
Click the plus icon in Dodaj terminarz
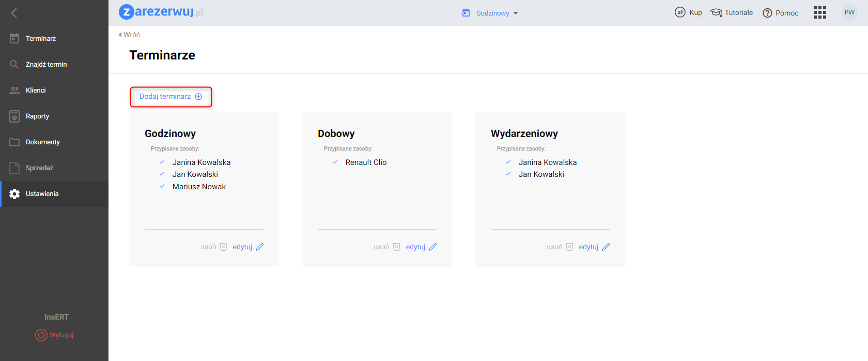pyautogui.click(x=198, y=97)
